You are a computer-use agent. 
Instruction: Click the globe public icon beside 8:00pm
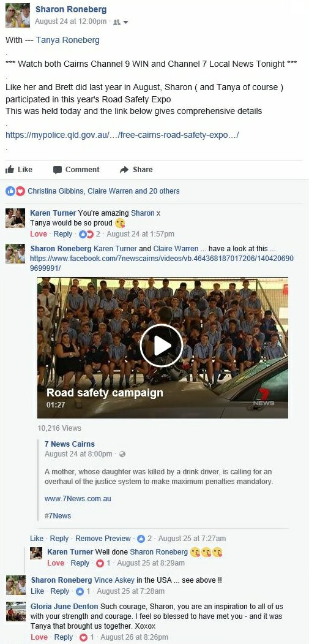point(122,454)
